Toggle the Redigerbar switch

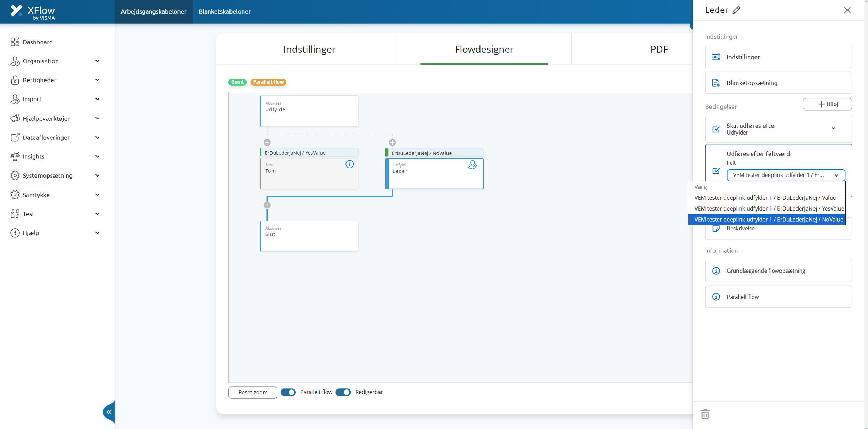coord(343,392)
